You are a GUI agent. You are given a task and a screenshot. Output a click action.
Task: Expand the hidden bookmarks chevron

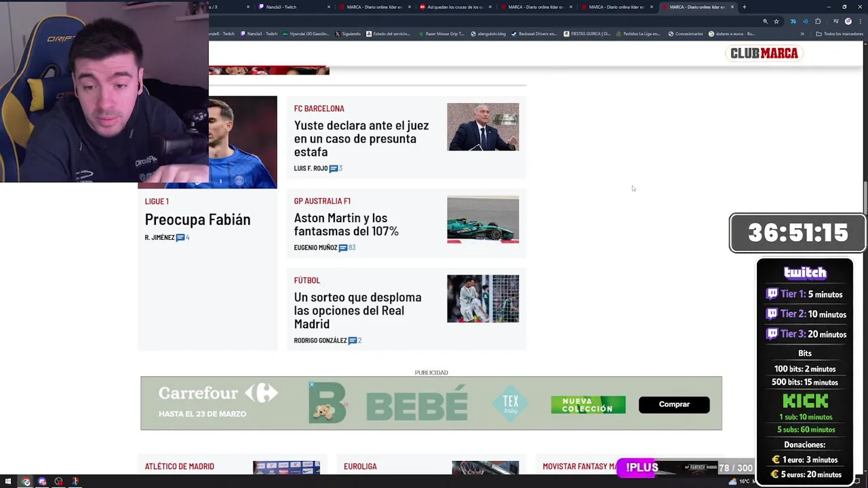pyautogui.click(x=802, y=33)
